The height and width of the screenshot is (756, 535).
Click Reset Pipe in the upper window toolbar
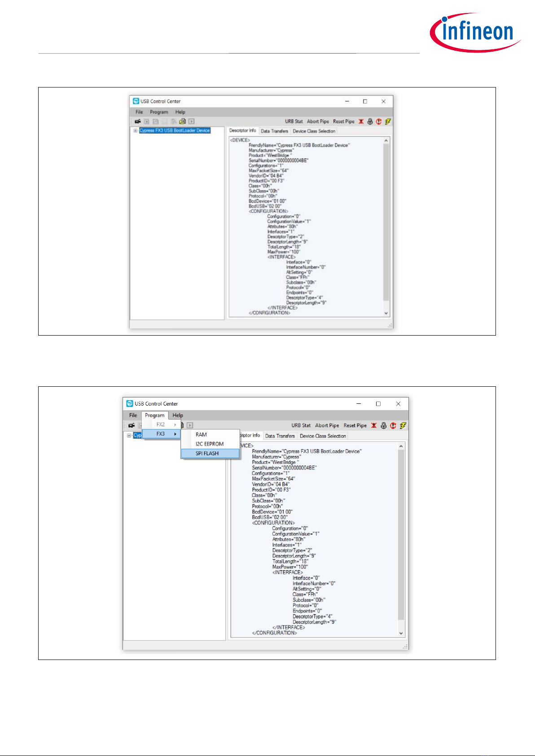pyautogui.click(x=343, y=122)
